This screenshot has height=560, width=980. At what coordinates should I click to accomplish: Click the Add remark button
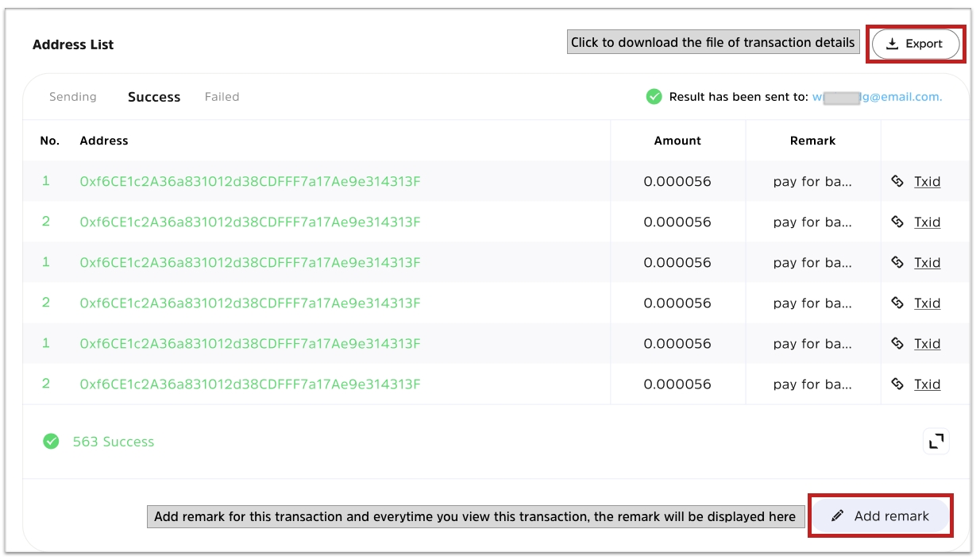point(880,516)
